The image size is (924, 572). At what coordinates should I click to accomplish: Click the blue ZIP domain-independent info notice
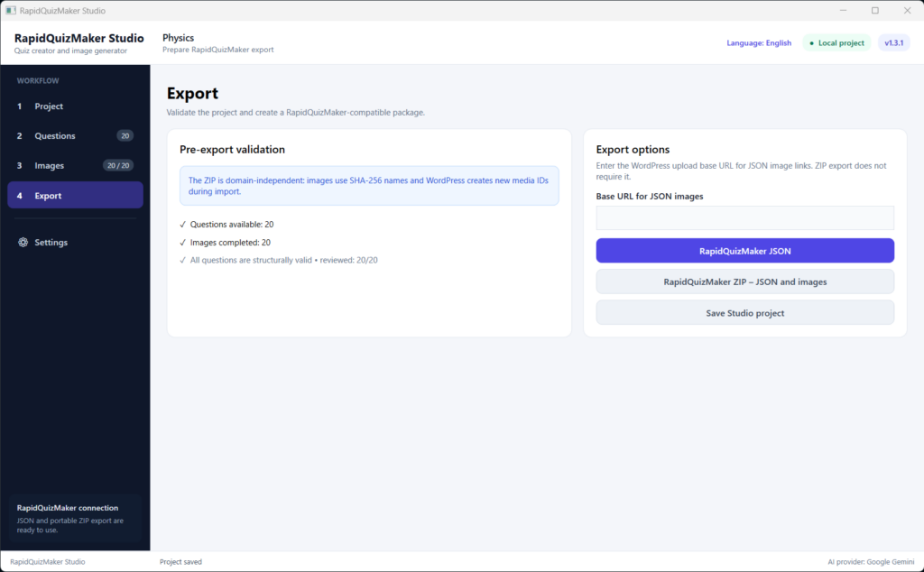(369, 186)
